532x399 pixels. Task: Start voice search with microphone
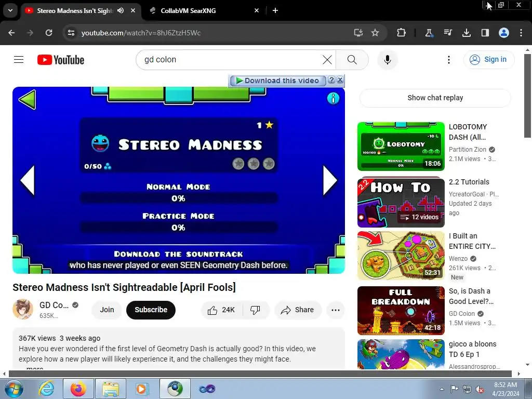pyautogui.click(x=388, y=60)
